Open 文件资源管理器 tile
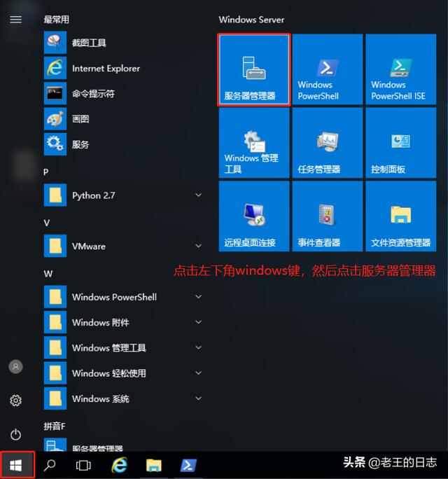This screenshot has width=448, height=479. pyautogui.click(x=400, y=216)
